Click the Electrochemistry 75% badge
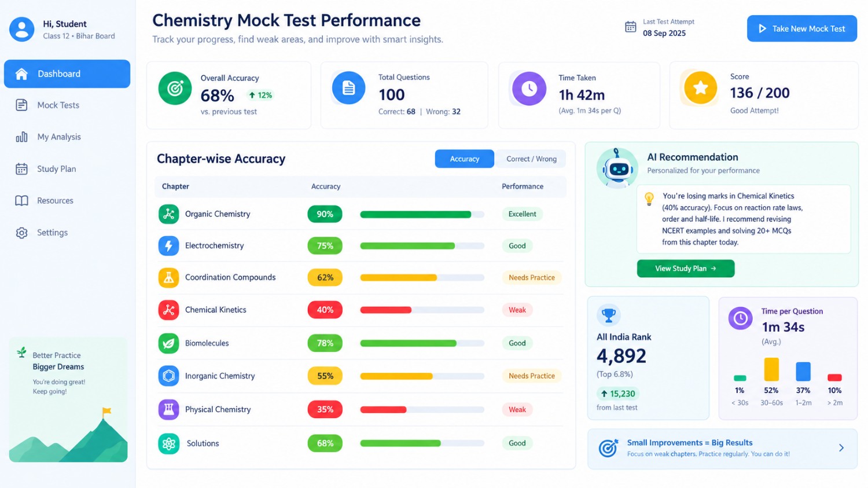The height and width of the screenshot is (488, 868). pyautogui.click(x=325, y=245)
